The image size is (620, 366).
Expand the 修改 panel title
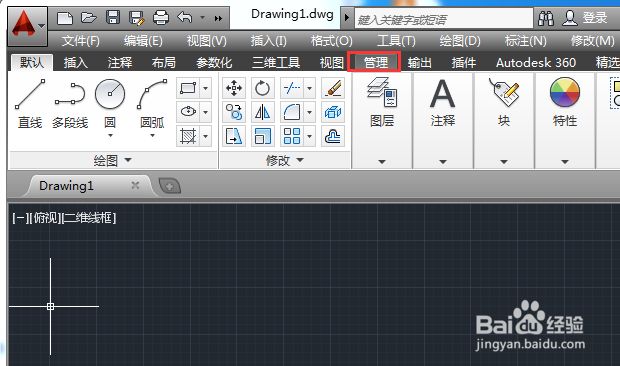[285, 160]
